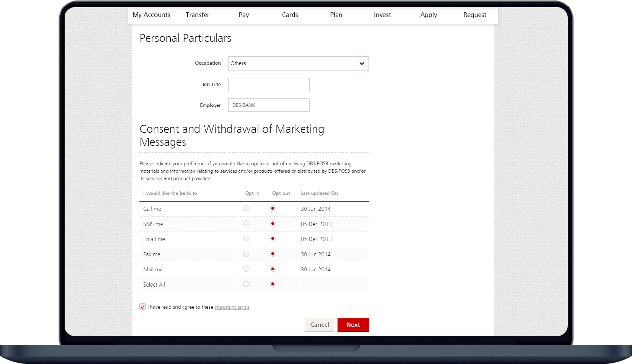Open the My Accounts menu
This screenshot has width=632, height=364.
click(x=151, y=15)
